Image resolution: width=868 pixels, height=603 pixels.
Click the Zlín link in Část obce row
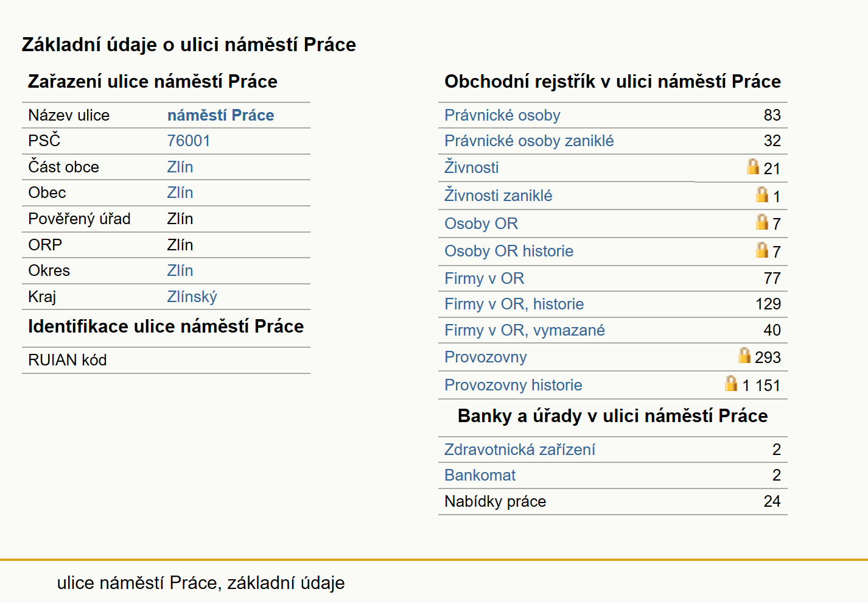pyautogui.click(x=180, y=167)
